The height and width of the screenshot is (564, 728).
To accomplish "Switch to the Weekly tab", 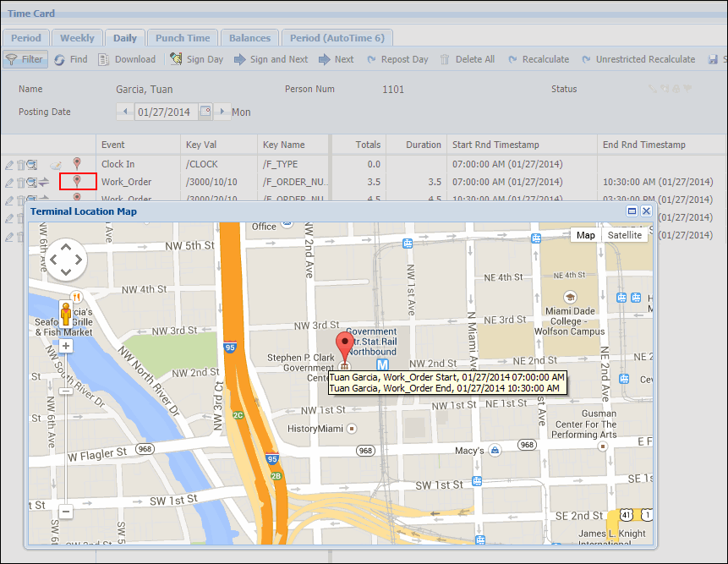I will tap(77, 38).
